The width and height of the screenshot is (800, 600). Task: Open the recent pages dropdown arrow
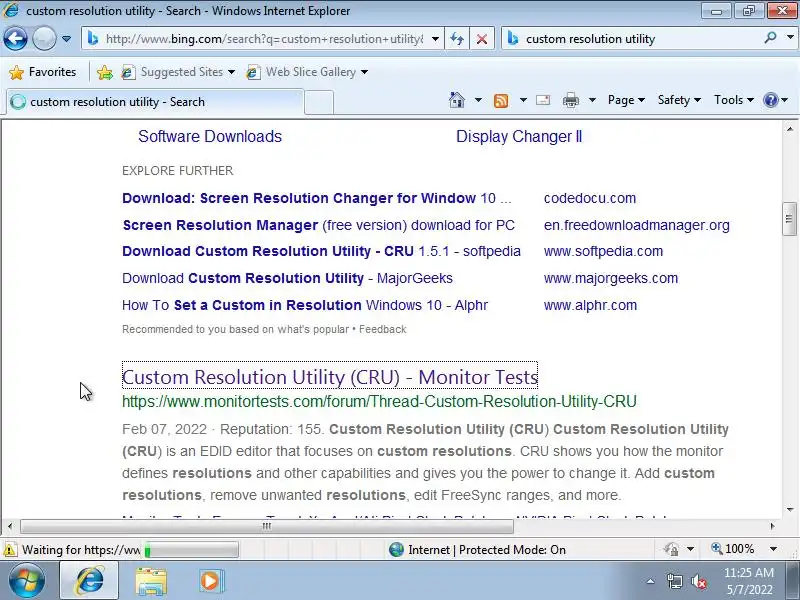click(66, 39)
